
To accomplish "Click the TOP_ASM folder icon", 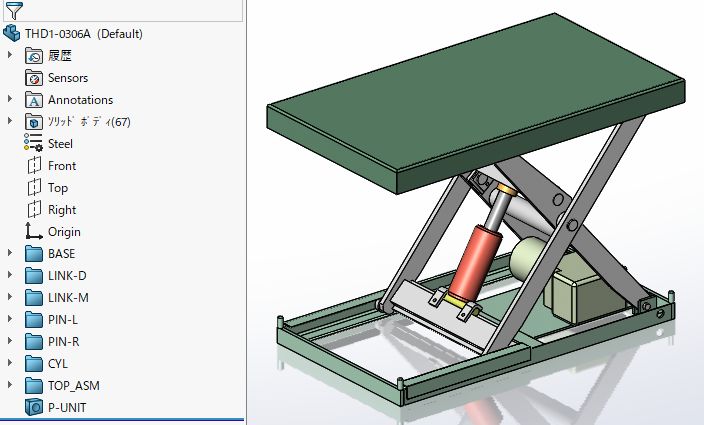I will tap(34, 386).
